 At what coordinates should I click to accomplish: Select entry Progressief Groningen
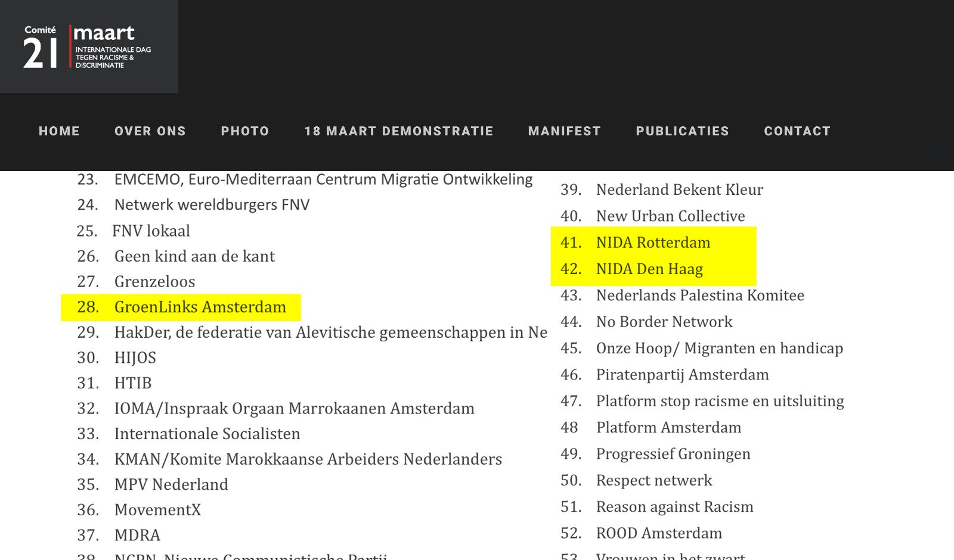click(x=656, y=454)
